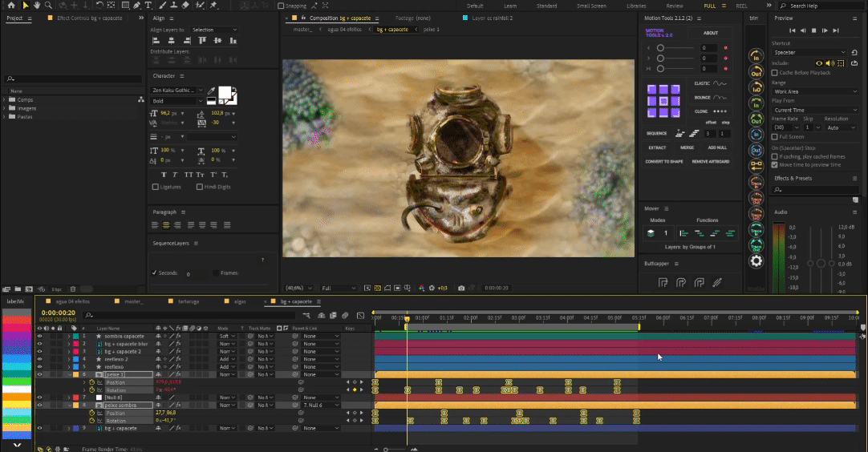
Task: Click the Home icon in toolbar
Action: 11,6
